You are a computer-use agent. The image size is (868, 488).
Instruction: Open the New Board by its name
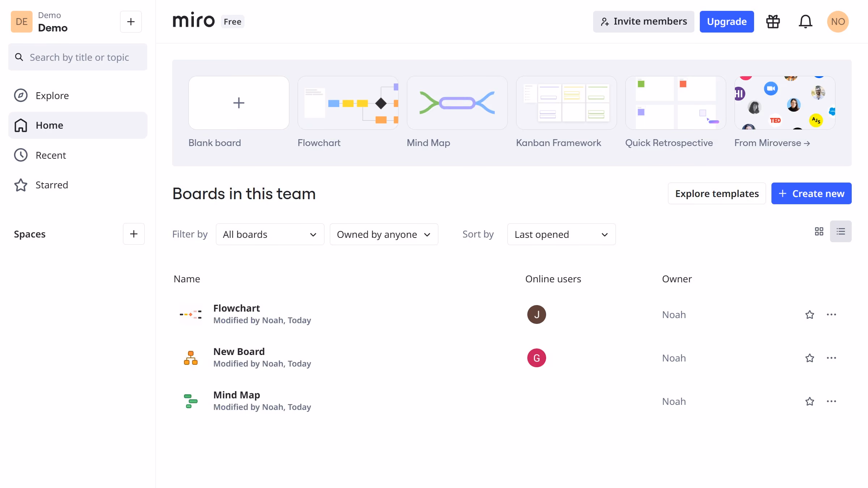click(239, 351)
